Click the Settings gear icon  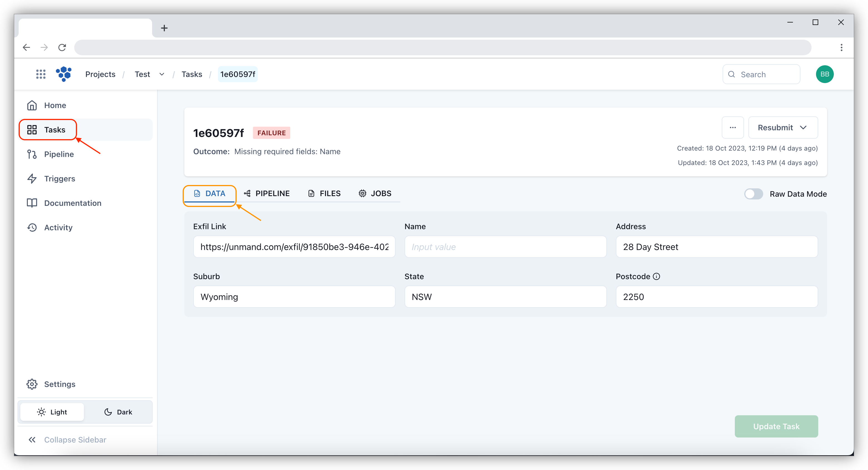pyautogui.click(x=33, y=384)
